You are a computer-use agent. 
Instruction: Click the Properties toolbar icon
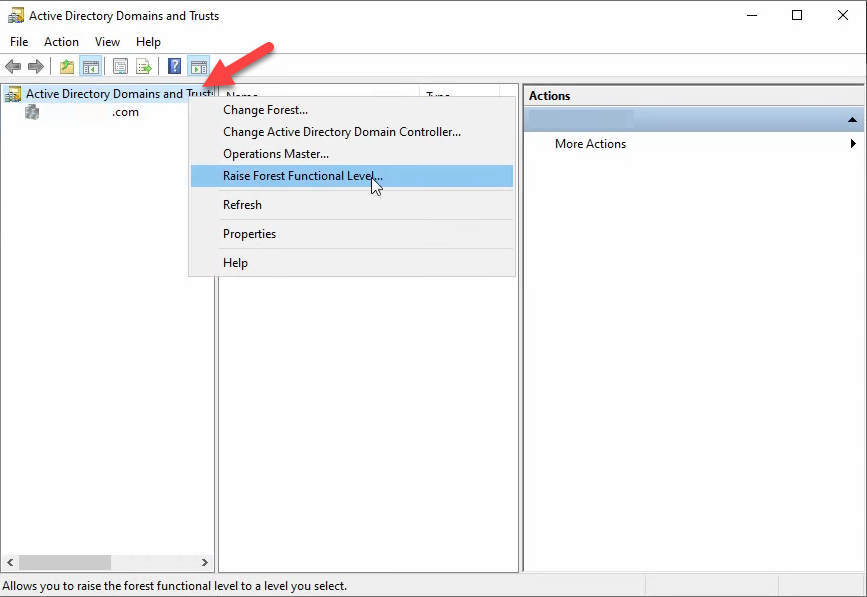point(120,67)
